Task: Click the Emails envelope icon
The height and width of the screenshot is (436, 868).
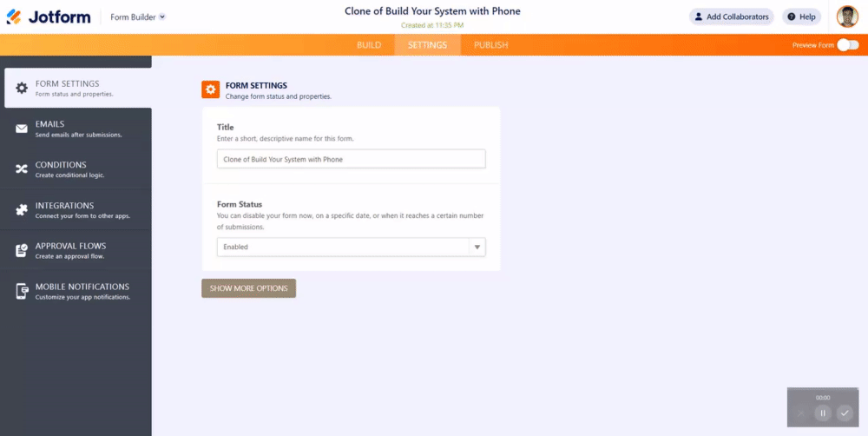Action: 22,129
